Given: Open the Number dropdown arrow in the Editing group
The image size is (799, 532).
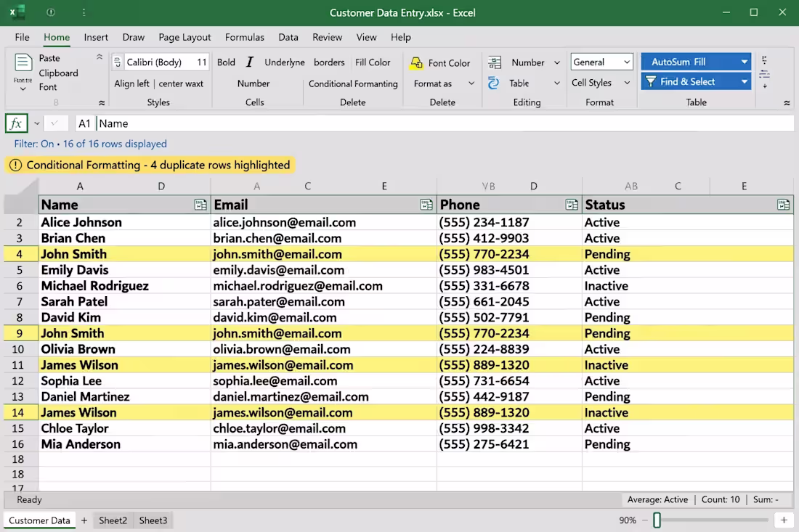Looking at the screenshot, I should click(557, 62).
